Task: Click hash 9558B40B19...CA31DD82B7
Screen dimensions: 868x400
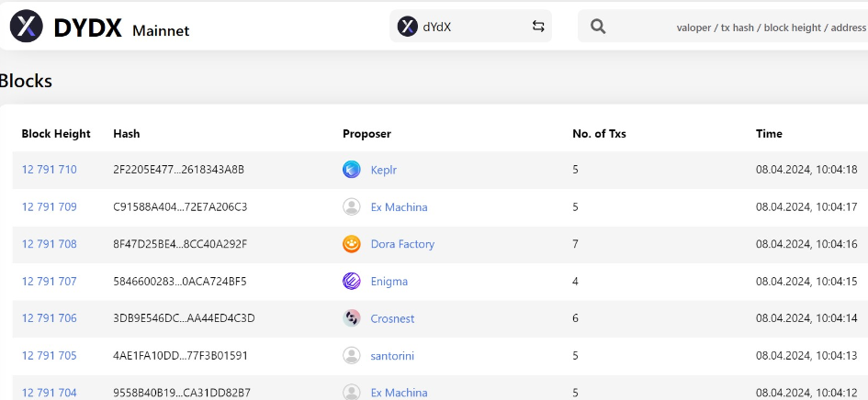Action: 182,393
